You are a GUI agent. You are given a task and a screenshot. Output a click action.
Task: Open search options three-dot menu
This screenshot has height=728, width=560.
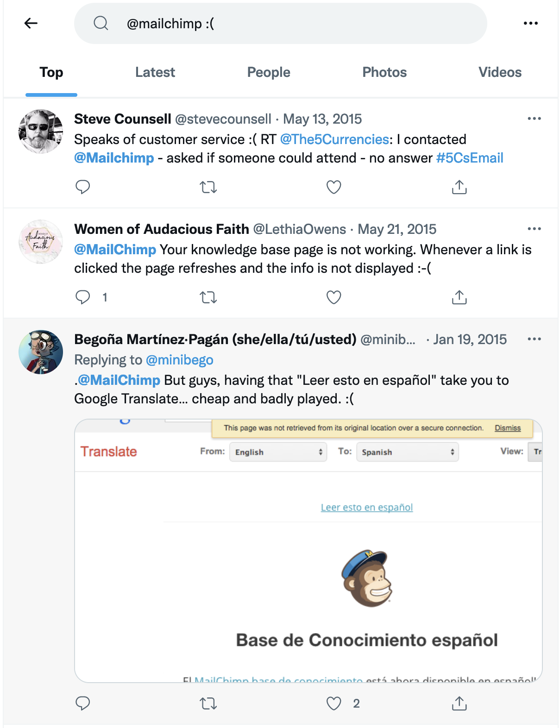(x=530, y=23)
